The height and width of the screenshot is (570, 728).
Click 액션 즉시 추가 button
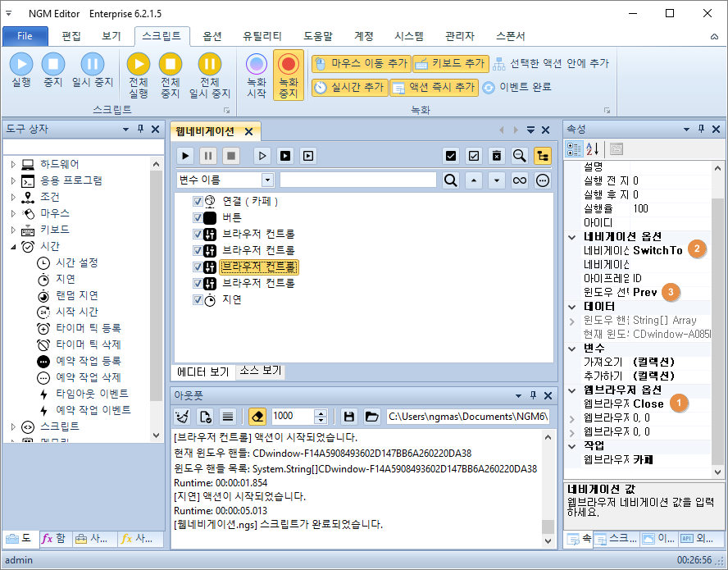(x=434, y=87)
